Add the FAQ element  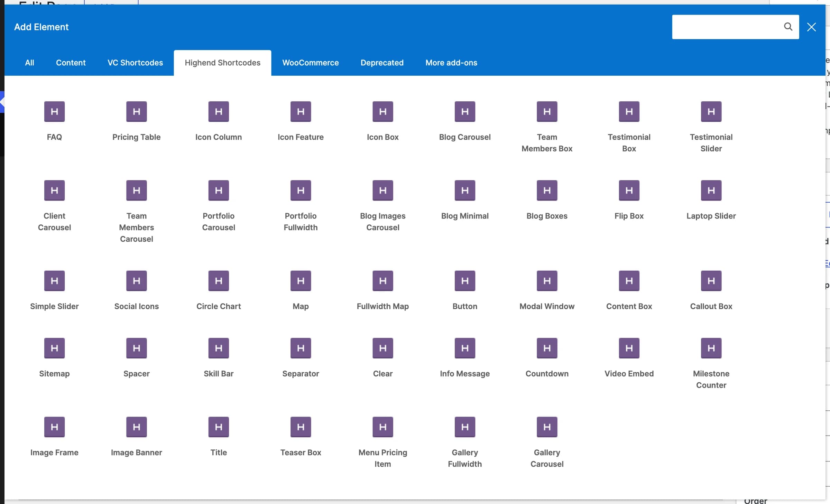pyautogui.click(x=54, y=121)
